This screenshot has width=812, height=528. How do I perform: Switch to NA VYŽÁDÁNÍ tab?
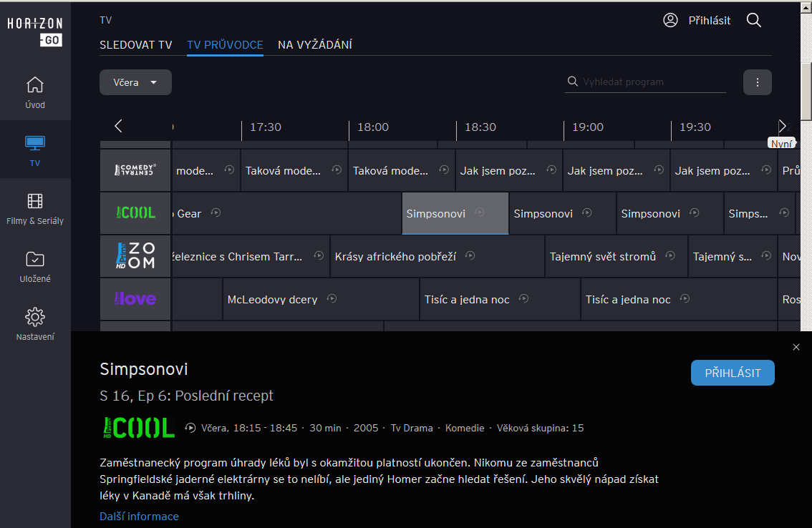314,45
